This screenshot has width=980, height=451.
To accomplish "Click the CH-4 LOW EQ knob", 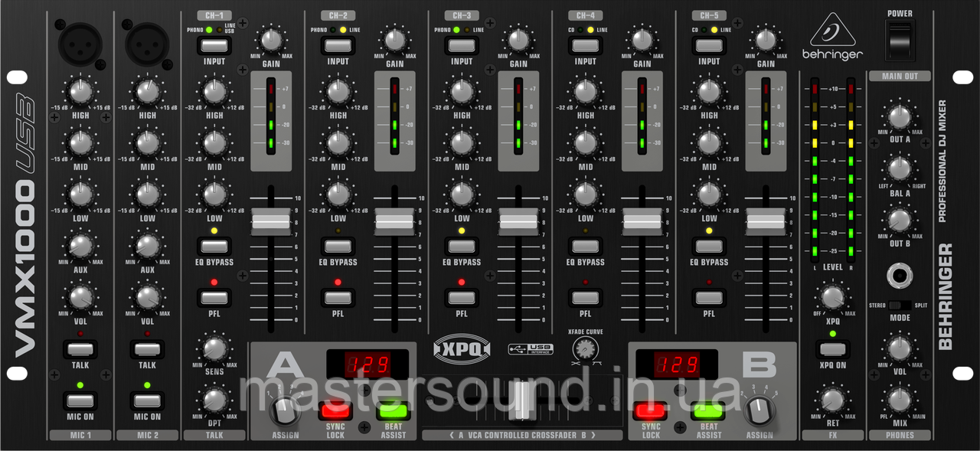I will click(585, 194).
